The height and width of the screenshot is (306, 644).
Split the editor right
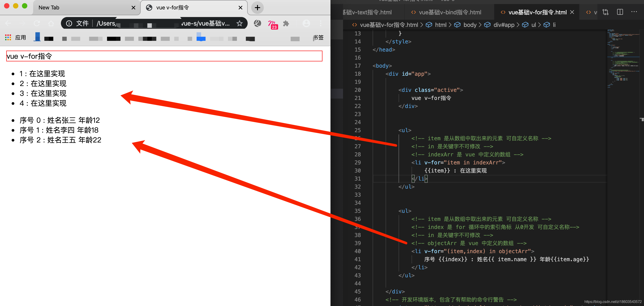click(x=620, y=12)
